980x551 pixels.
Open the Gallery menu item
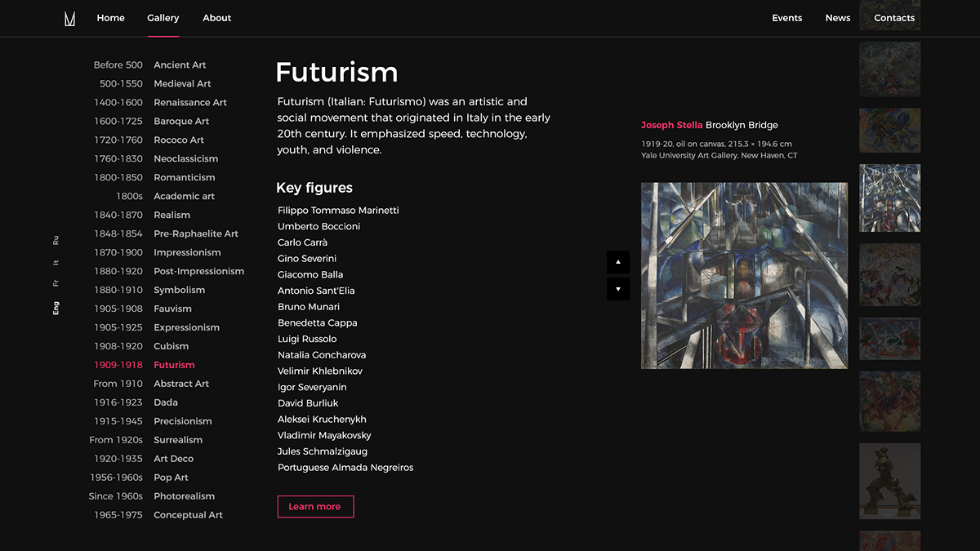click(163, 18)
